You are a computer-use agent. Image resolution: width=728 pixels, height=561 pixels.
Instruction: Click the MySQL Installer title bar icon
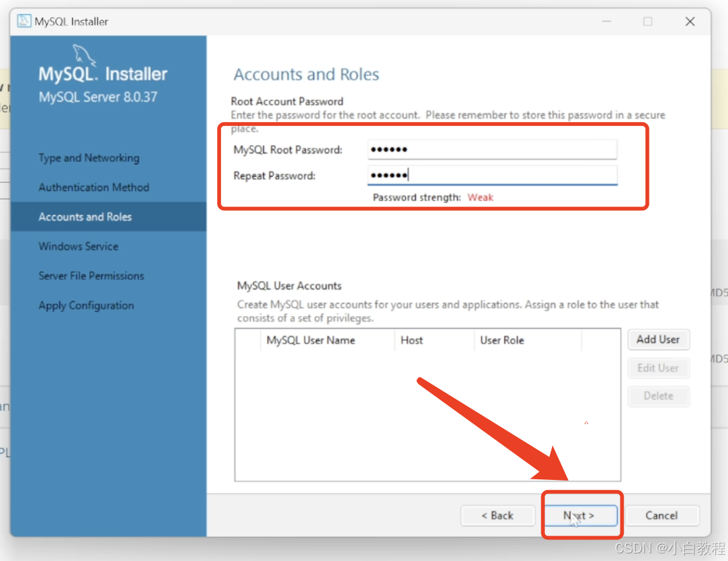(24, 22)
